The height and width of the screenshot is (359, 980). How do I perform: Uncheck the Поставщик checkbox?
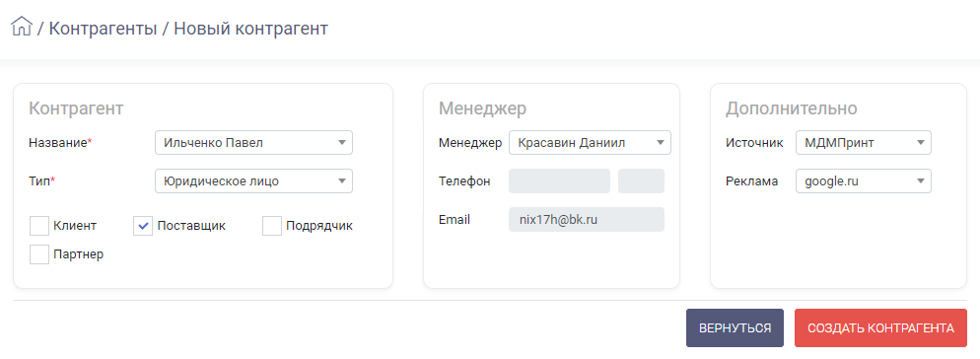[x=143, y=226]
